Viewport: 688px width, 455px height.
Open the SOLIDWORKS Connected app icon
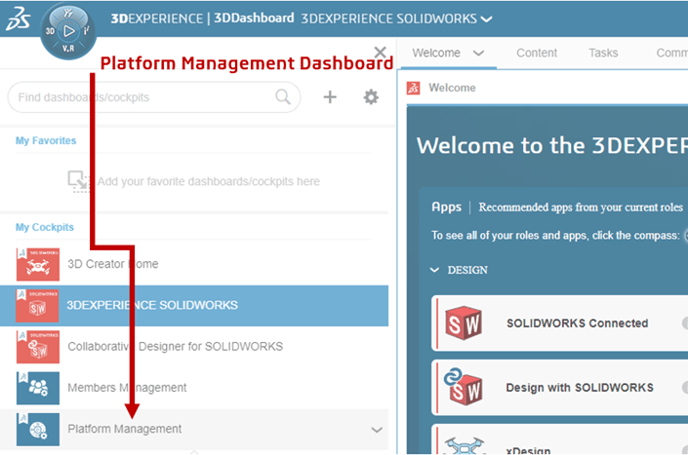(x=463, y=323)
